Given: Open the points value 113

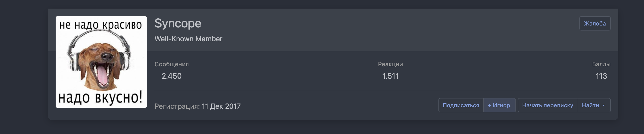Looking at the screenshot, I should 601,76.
